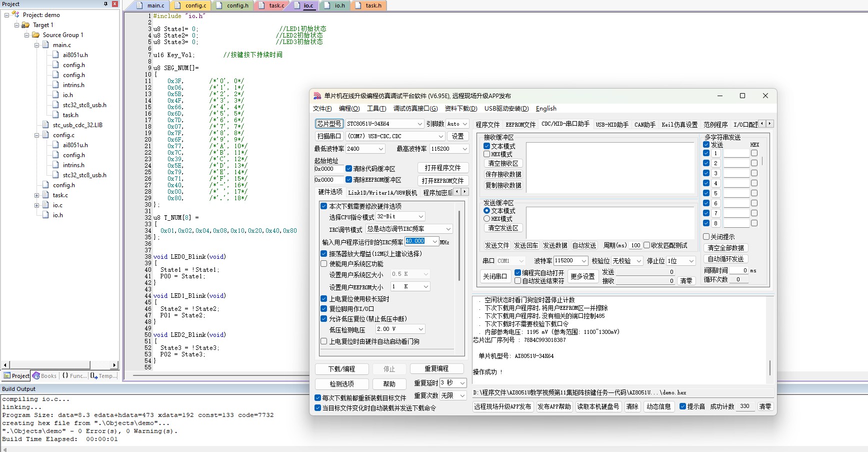868x452 pixels.
Task: Click the 读取本机硬盘号 button
Action: pos(598,406)
